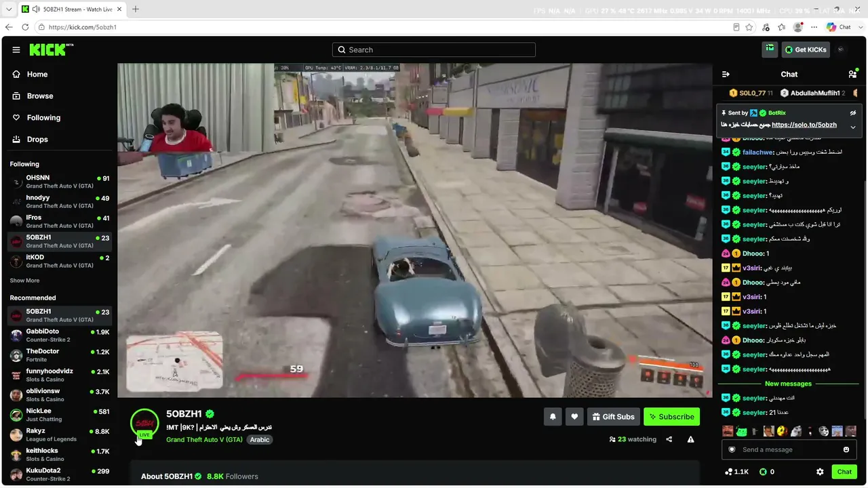Screen dimensions: 868x488
Task: Click the browser address bar URL
Action: click(x=83, y=27)
